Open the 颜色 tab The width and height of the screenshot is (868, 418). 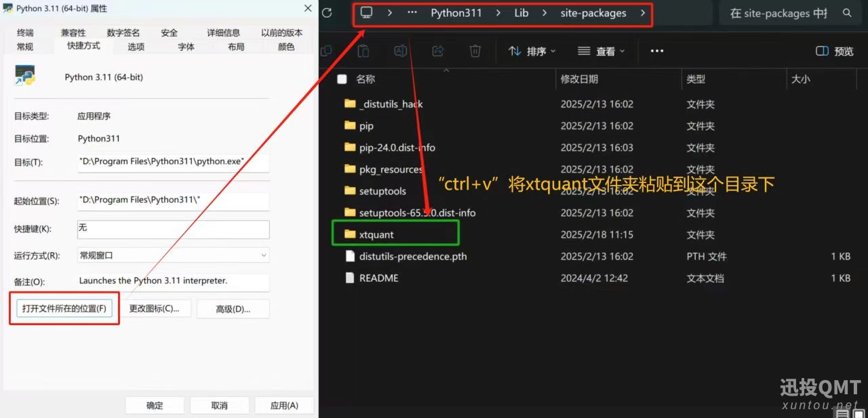coord(286,47)
